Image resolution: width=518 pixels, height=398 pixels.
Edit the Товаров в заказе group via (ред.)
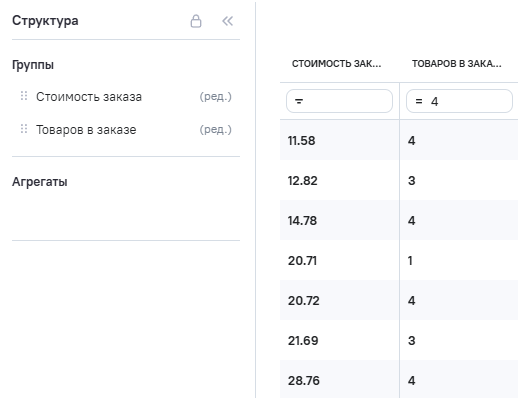[x=215, y=129]
